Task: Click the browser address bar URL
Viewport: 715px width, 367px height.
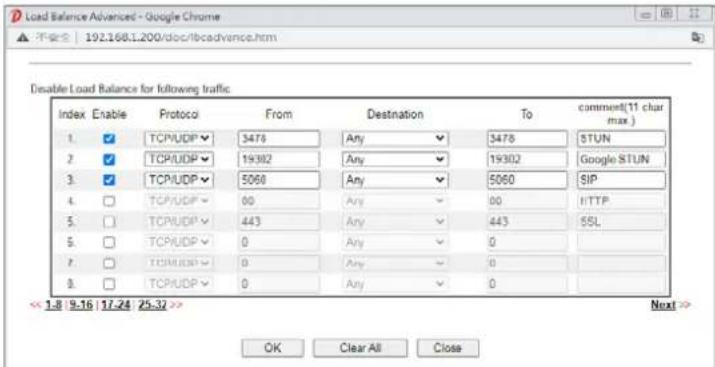Action: [x=181, y=37]
